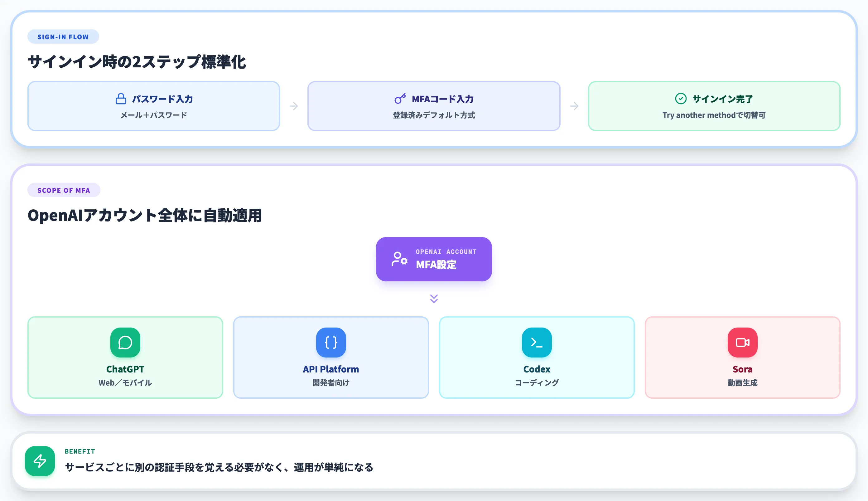Click the arrow between password and MFA steps
The height and width of the screenshot is (501, 868).
(x=293, y=106)
